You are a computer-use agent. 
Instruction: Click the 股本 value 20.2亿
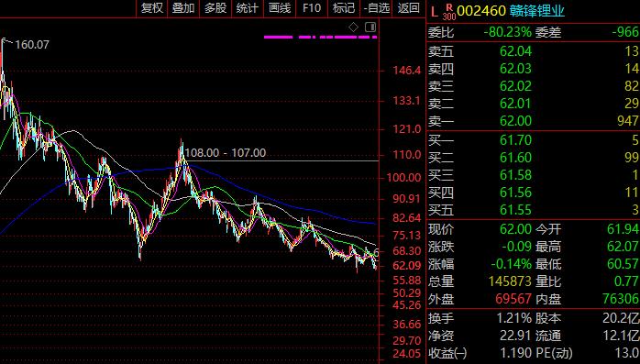point(621,318)
